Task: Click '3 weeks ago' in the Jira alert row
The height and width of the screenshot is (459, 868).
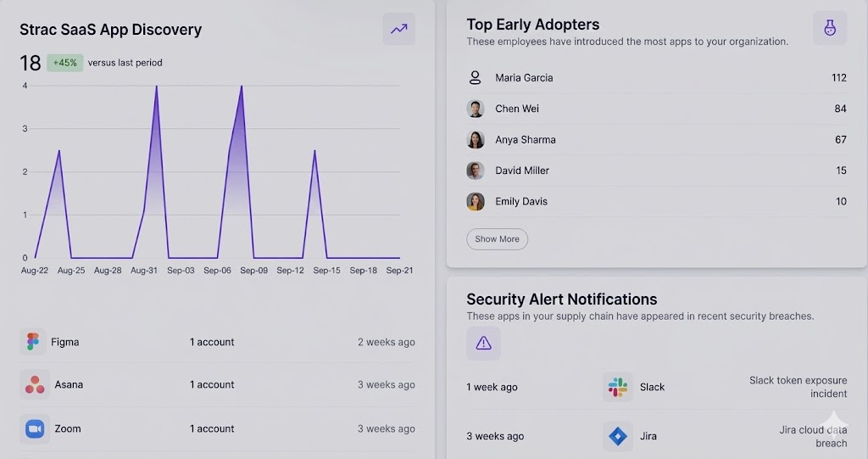Action: pyautogui.click(x=495, y=436)
